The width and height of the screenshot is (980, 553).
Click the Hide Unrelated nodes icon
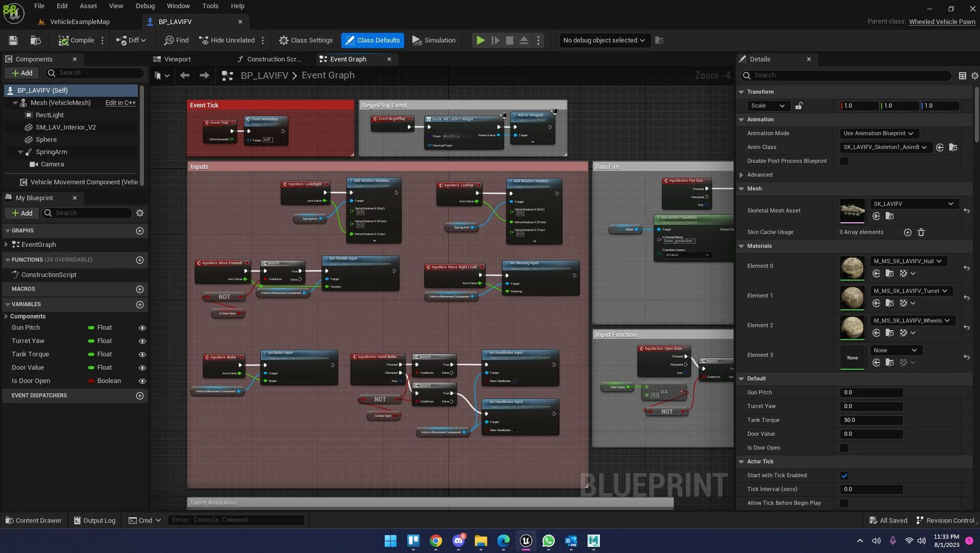coord(226,40)
